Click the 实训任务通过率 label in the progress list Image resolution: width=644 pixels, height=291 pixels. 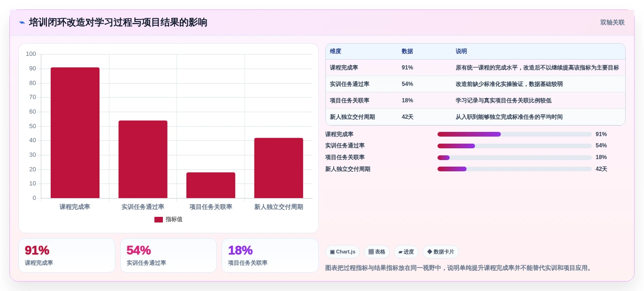pos(345,146)
